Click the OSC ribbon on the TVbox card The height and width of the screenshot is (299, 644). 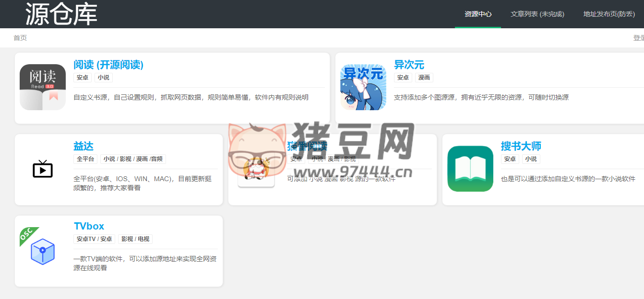tap(27, 235)
